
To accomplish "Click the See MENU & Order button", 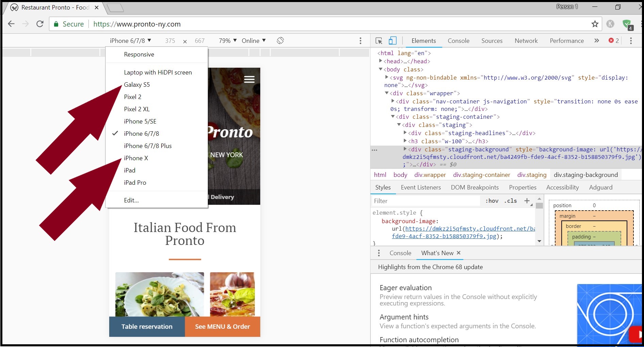I will [222, 327].
